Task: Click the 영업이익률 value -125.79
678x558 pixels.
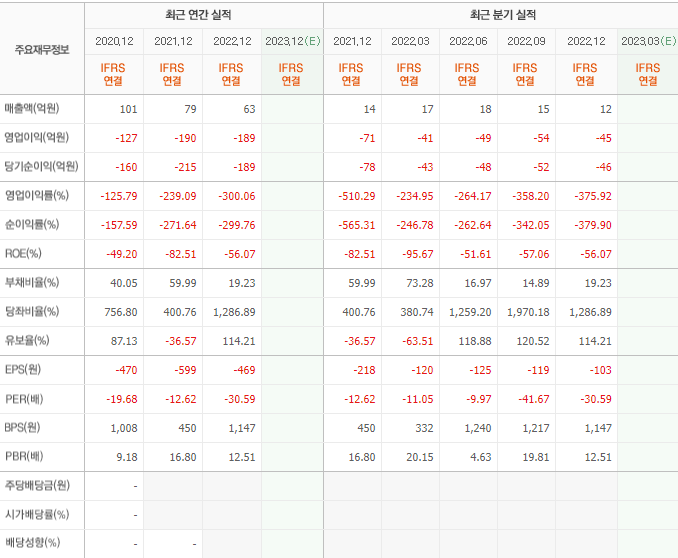Action: 119,196
